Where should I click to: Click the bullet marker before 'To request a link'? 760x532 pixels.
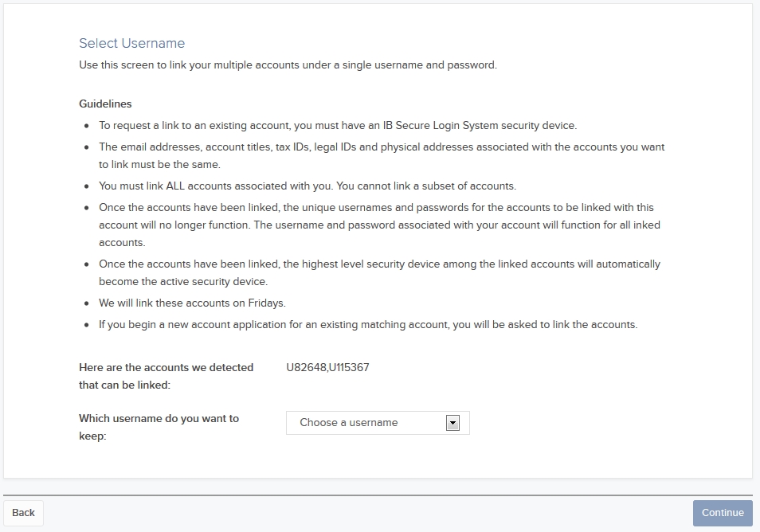tap(87, 126)
